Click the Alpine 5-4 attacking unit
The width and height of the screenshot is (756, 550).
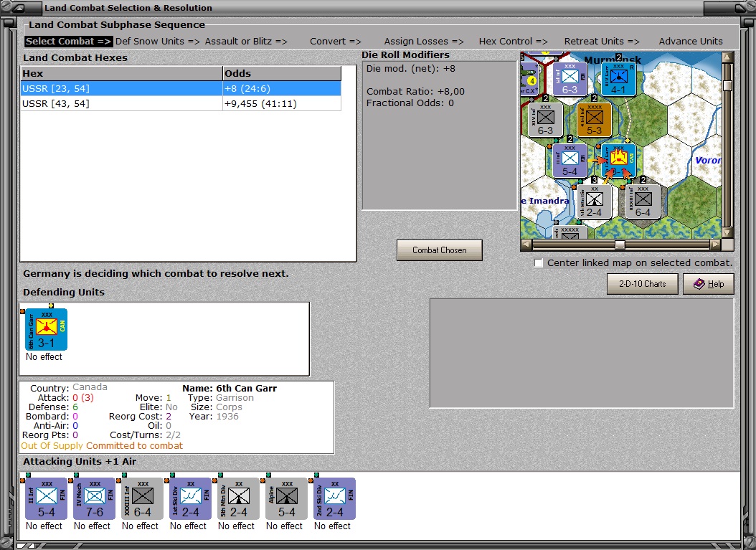(x=286, y=498)
